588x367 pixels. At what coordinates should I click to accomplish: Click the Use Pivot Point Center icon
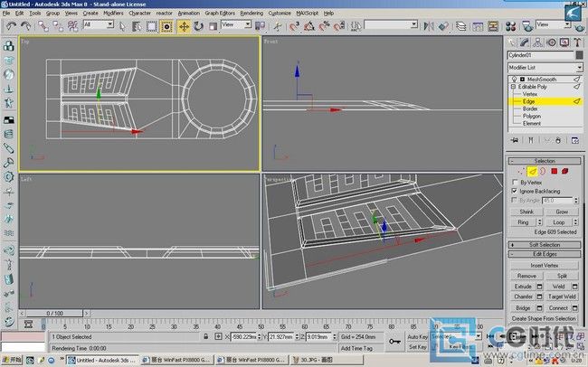(260, 26)
